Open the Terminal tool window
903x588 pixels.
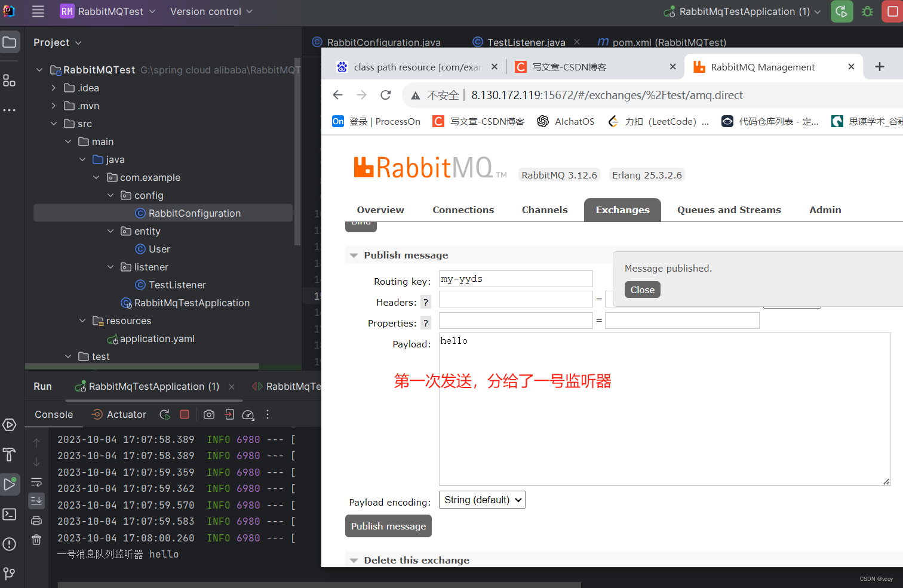pyautogui.click(x=10, y=514)
